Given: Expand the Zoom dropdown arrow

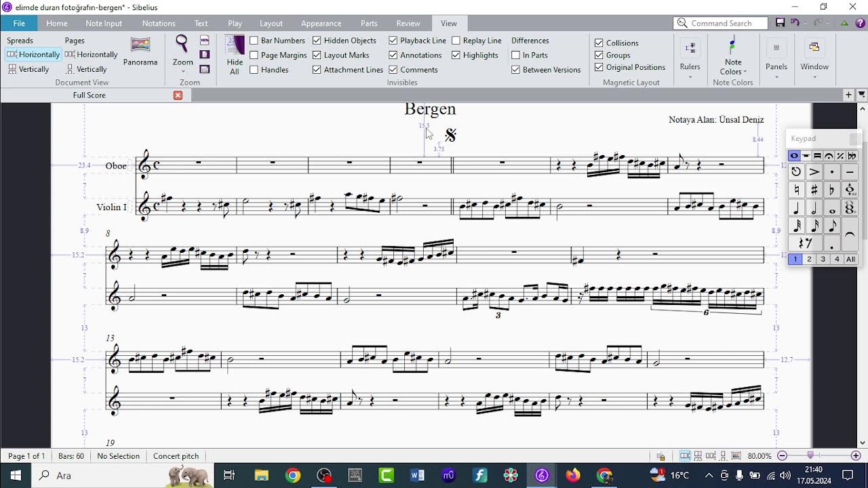Looking at the screenshot, I should point(182,72).
